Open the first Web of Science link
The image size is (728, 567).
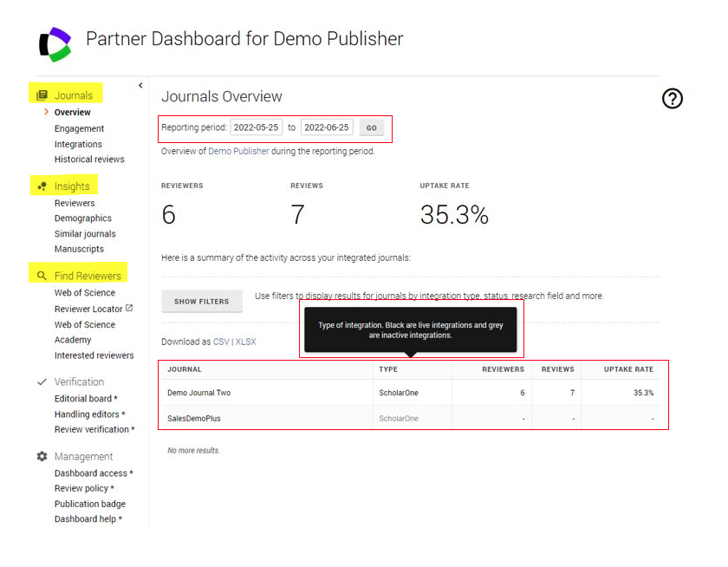tap(85, 292)
